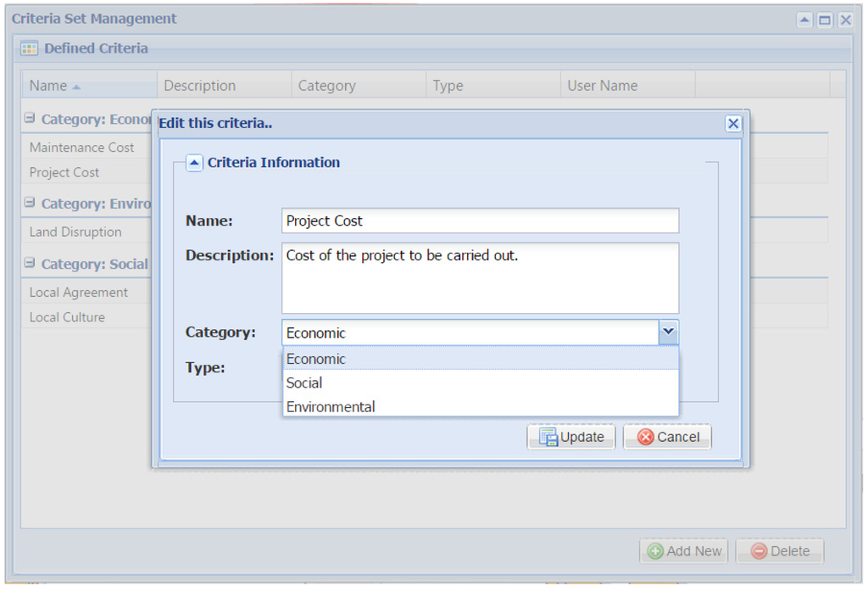
Task: Close the Edit this criteria dialog
Action: 733,124
